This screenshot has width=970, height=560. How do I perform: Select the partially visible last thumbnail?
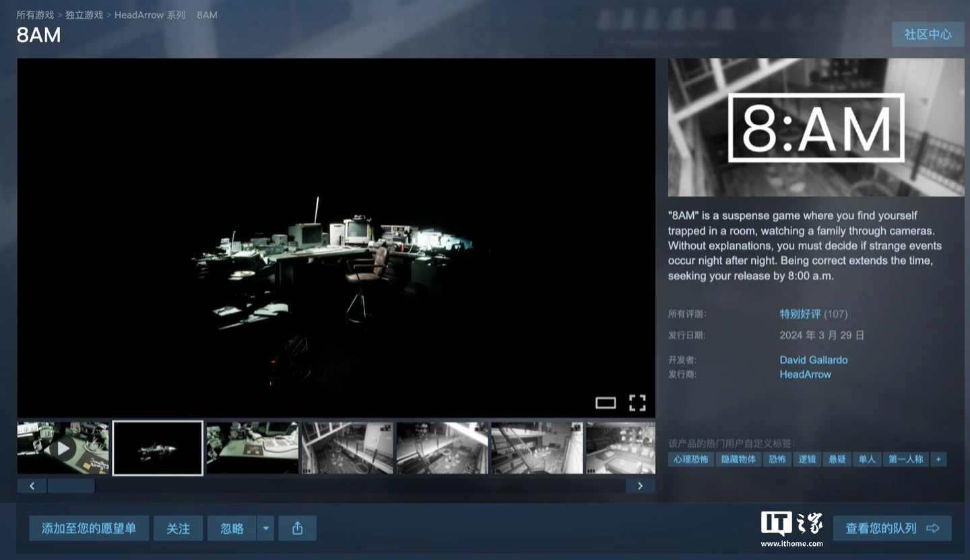(x=620, y=448)
